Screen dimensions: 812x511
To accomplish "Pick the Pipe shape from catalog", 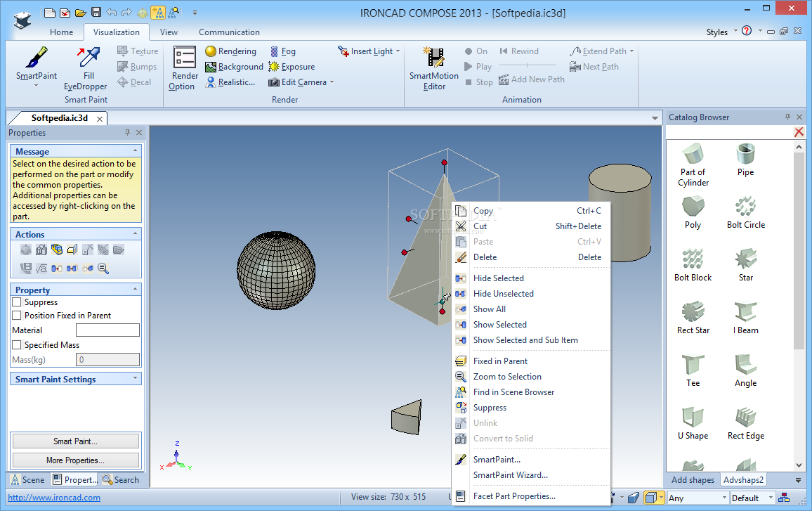I will (746, 160).
